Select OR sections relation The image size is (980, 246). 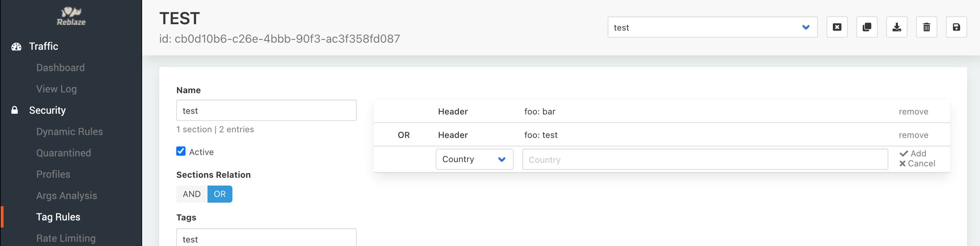coord(219,194)
